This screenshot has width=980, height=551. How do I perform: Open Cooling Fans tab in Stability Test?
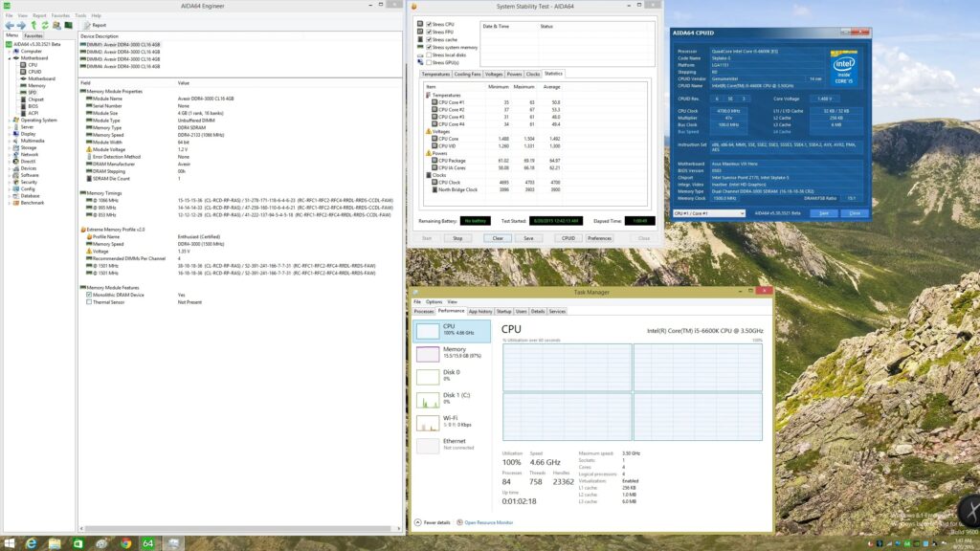click(x=467, y=74)
